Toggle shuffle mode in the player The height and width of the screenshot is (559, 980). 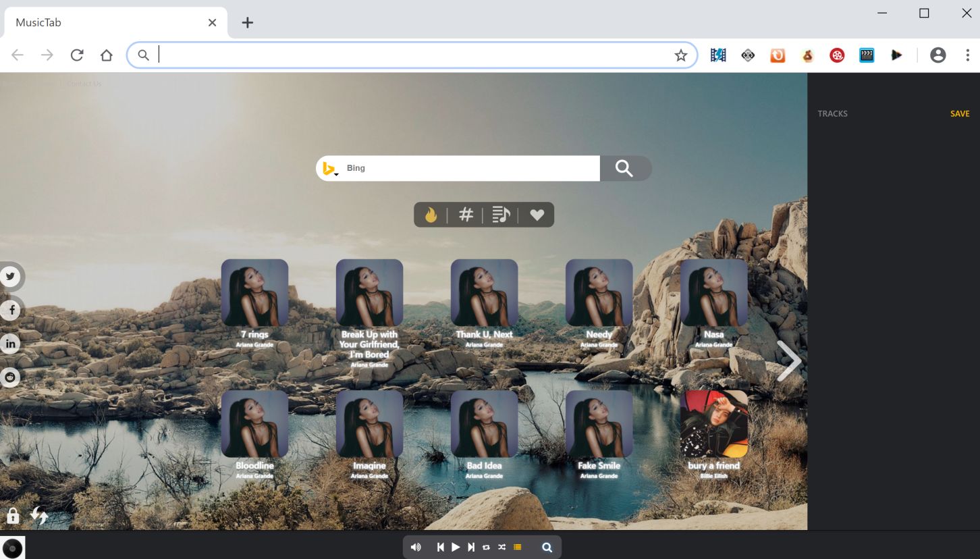coord(501,548)
